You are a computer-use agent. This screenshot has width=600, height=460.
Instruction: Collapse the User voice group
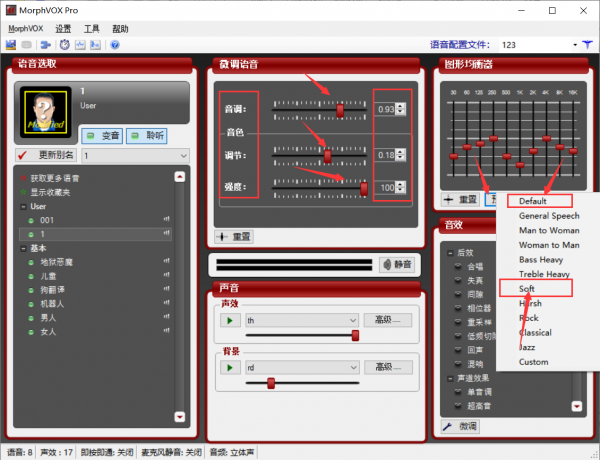click(23, 207)
